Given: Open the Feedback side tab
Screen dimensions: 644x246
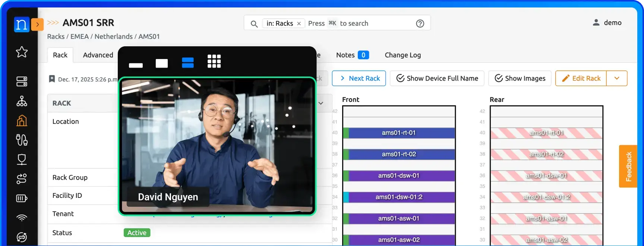Looking at the screenshot, I should [628, 166].
